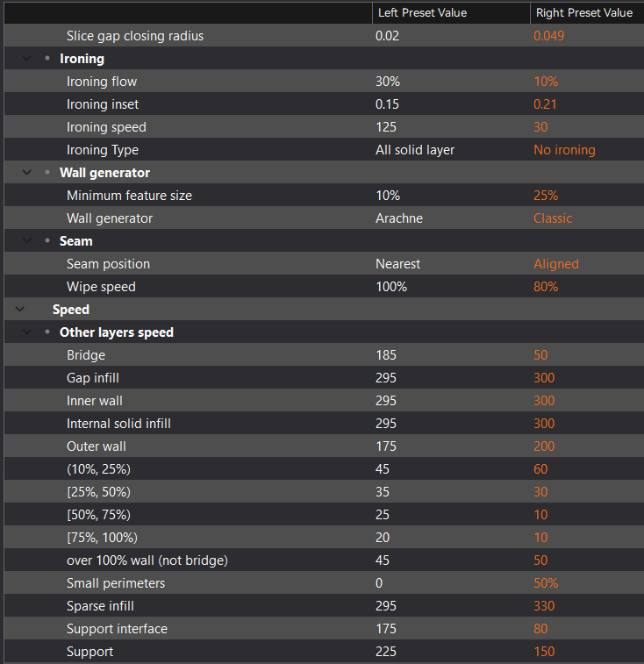
Task: Click the Sparse infill value 330
Action: [x=544, y=605]
